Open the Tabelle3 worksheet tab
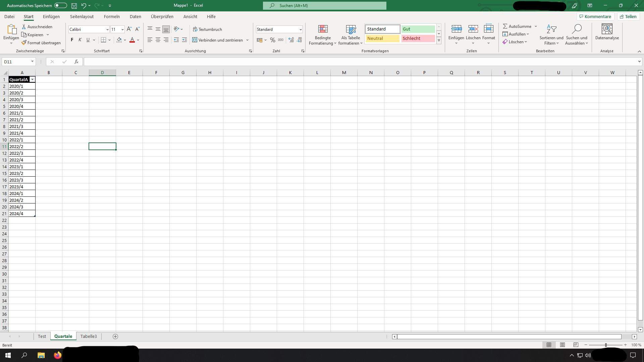The image size is (644, 362). coord(89,336)
